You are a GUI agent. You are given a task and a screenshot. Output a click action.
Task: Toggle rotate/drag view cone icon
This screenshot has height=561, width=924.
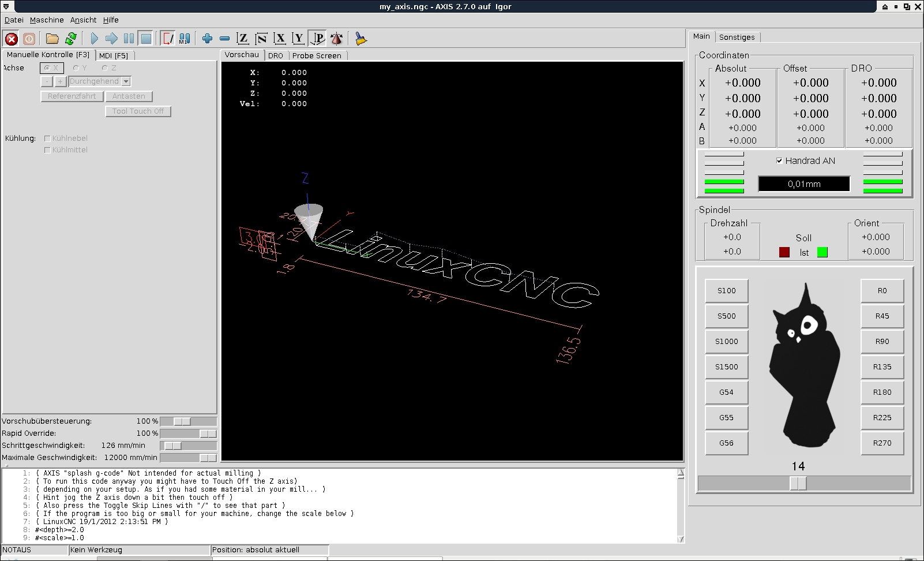(x=337, y=39)
